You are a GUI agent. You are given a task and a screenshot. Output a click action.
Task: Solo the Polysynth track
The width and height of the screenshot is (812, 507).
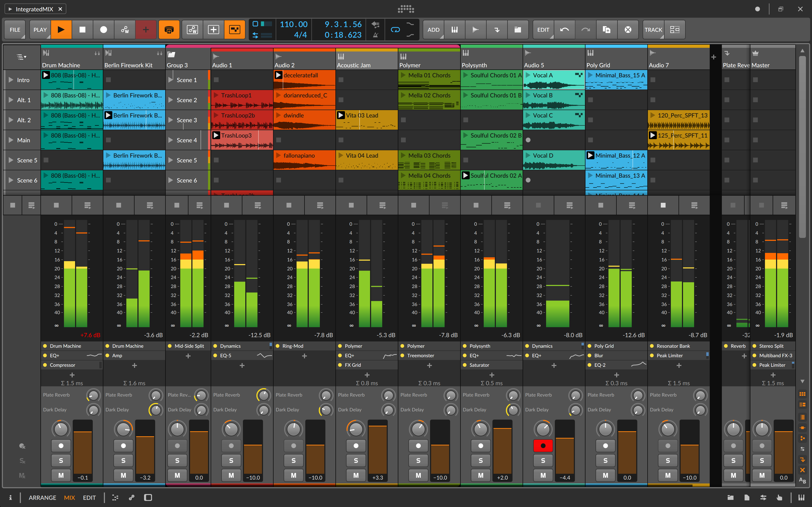point(481,460)
